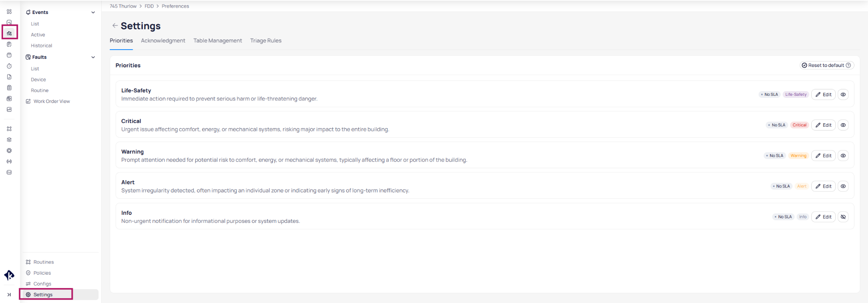This screenshot has width=868, height=303.
Task: Click the stopwatch icon in left rail
Action: click(x=9, y=66)
